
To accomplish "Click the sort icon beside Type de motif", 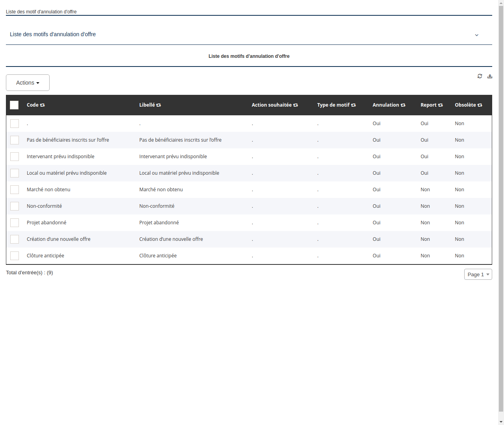I will [x=353, y=105].
